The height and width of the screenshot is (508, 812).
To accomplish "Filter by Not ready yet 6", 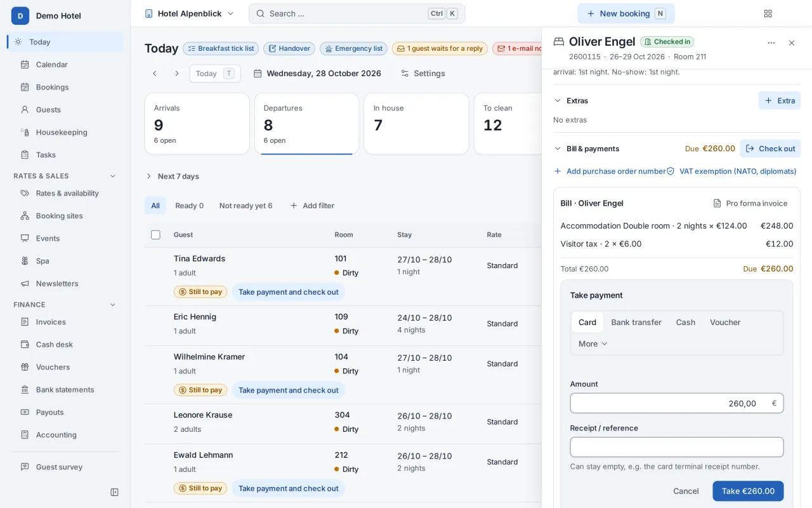I will tap(246, 205).
